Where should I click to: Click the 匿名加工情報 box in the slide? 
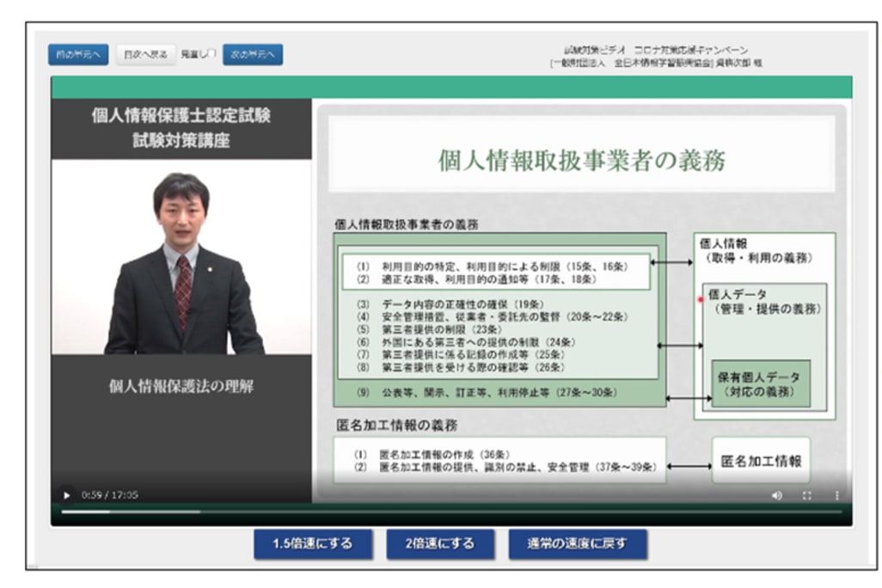(x=761, y=461)
